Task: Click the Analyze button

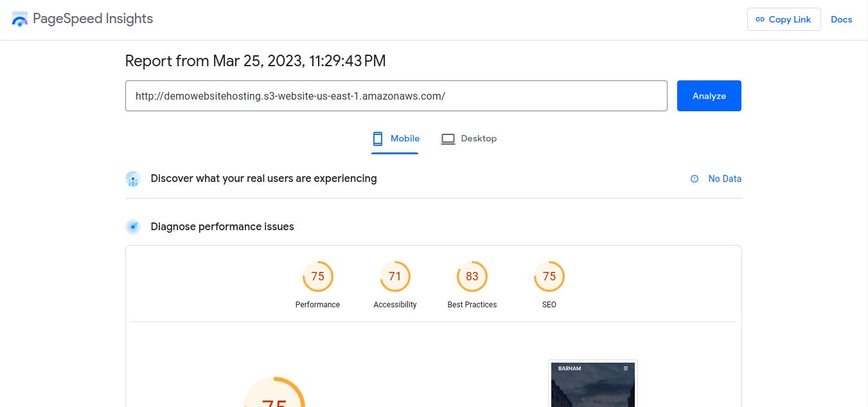Action: pos(709,96)
